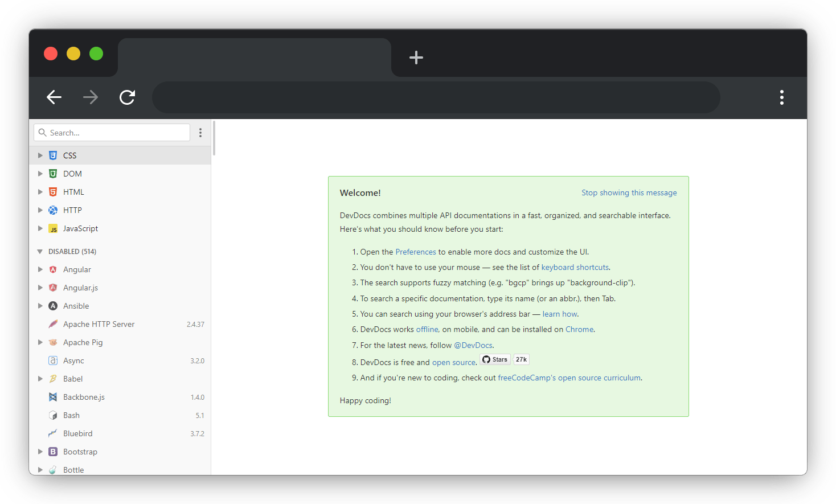
Task: Open the open source link
Action: (x=454, y=362)
